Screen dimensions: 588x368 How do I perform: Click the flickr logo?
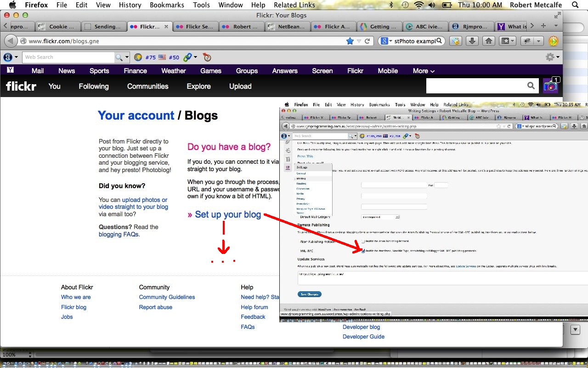21,86
